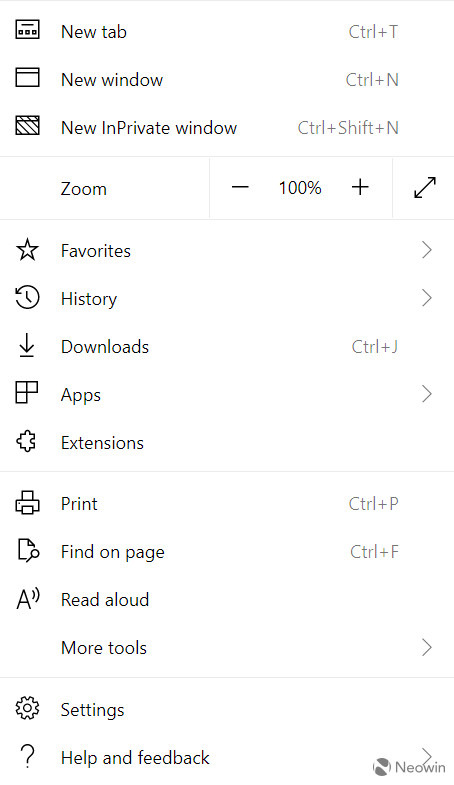The image size is (454, 785).
Task: Click the Print printer icon
Action: 27,503
